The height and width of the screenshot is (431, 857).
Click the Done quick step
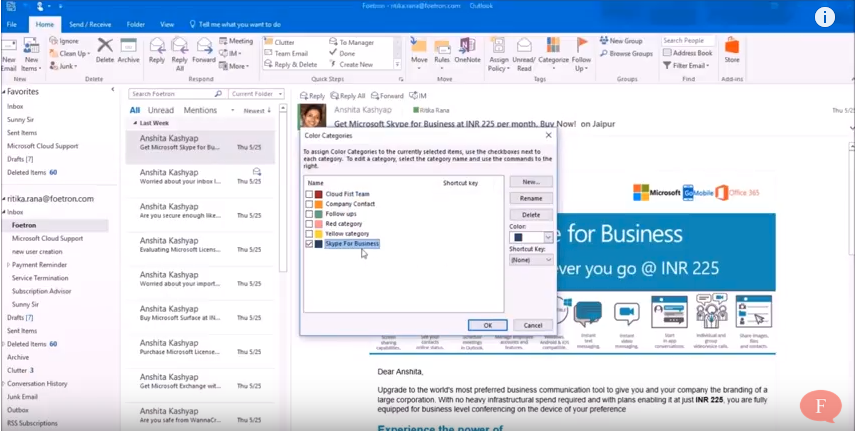(x=342, y=53)
